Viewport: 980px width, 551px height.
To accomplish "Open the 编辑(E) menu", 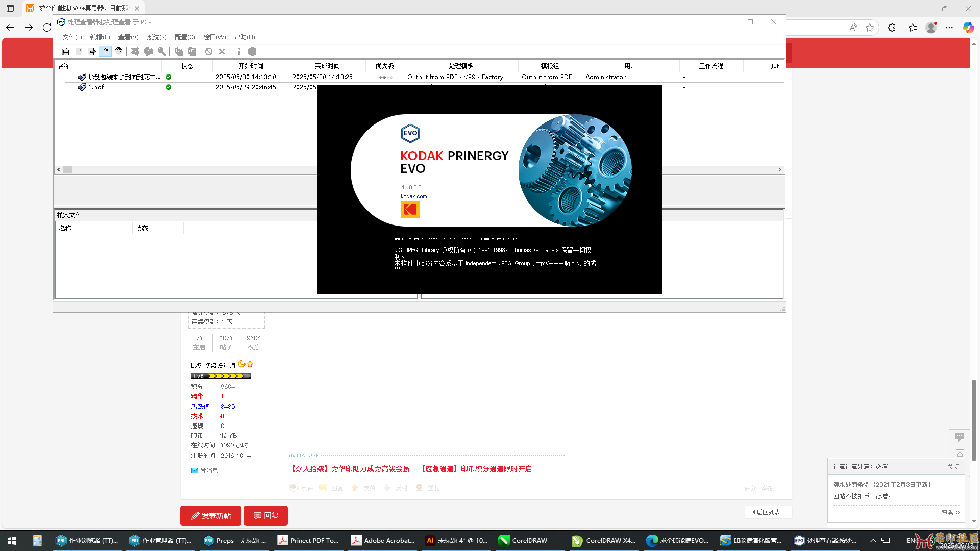I will 100,37.
